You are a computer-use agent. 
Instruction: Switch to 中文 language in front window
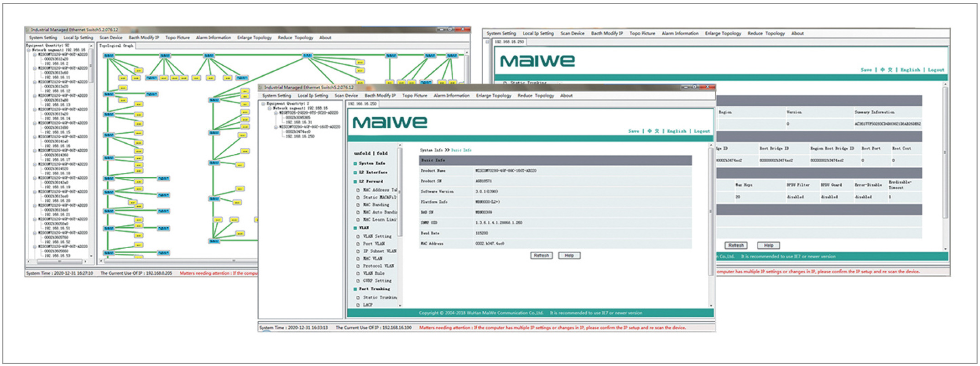(x=654, y=131)
